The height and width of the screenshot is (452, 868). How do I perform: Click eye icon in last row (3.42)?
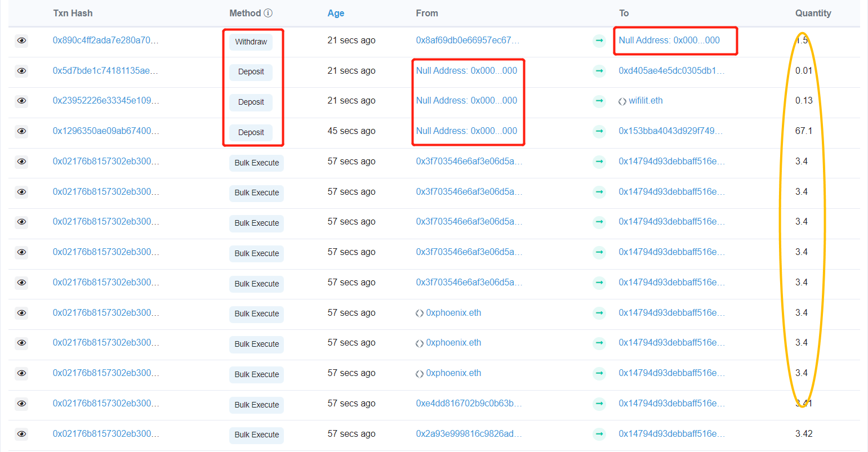21,434
